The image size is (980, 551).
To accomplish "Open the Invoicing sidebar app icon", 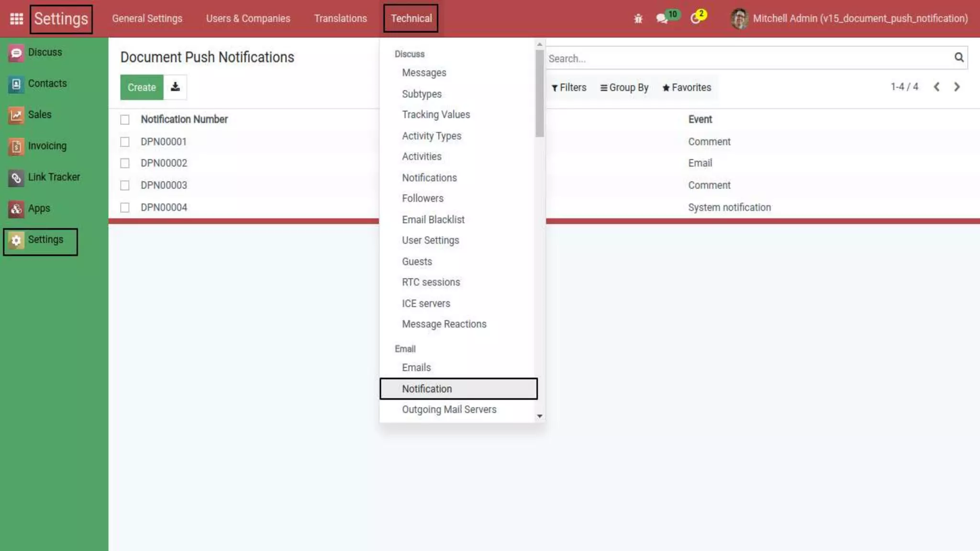I will [x=16, y=146].
